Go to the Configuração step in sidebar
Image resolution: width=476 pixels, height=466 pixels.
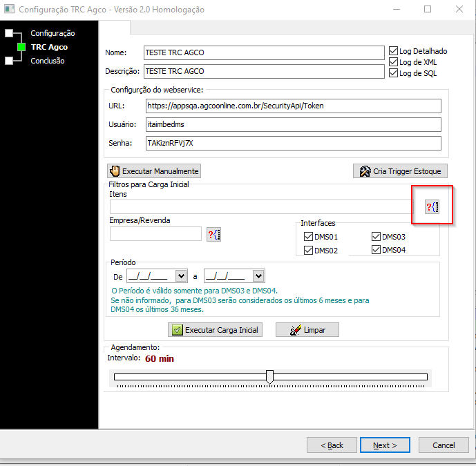(x=53, y=33)
